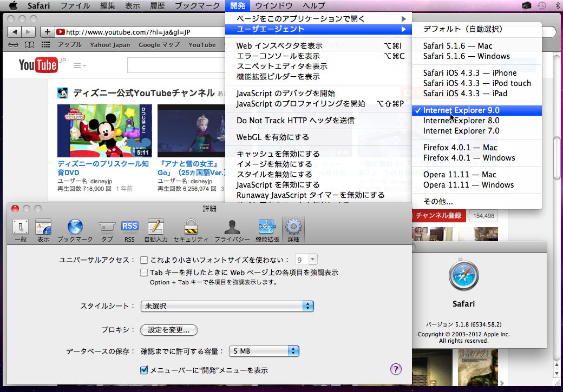Open the ヘルプ menu
This screenshot has width=563, height=392.
(x=314, y=5)
